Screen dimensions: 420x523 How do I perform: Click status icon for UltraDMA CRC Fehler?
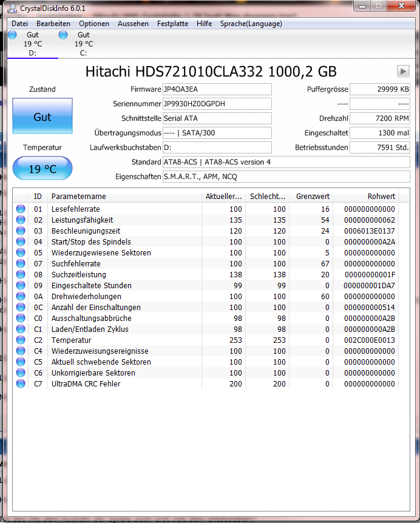(x=21, y=383)
